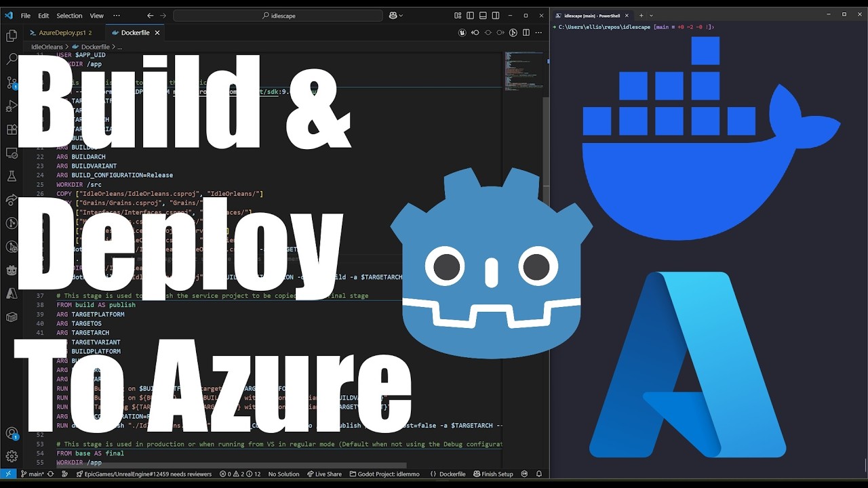The height and width of the screenshot is (488, 868).
Task: Expand the breadcrumb ellipsis after Dockerfile
Action: (x=119, y=47)
